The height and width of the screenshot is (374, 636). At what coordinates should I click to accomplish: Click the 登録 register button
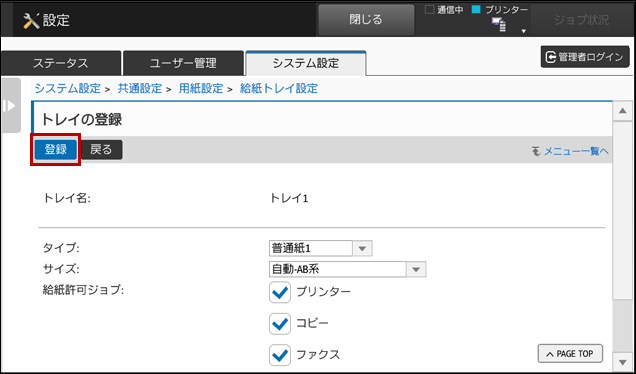[x=56, y=150]
